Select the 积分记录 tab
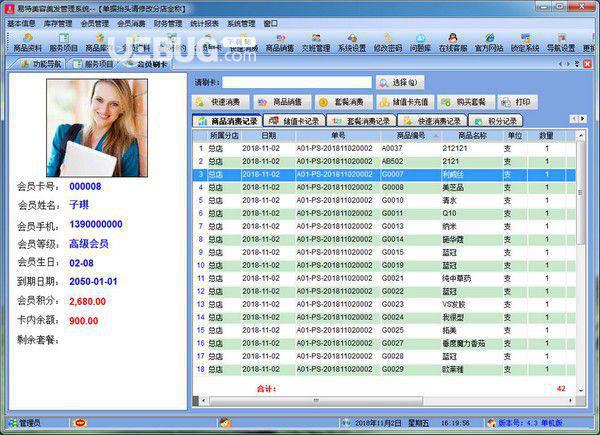The height and width of the screenshot is (435, 600). [x=496, y=121]
